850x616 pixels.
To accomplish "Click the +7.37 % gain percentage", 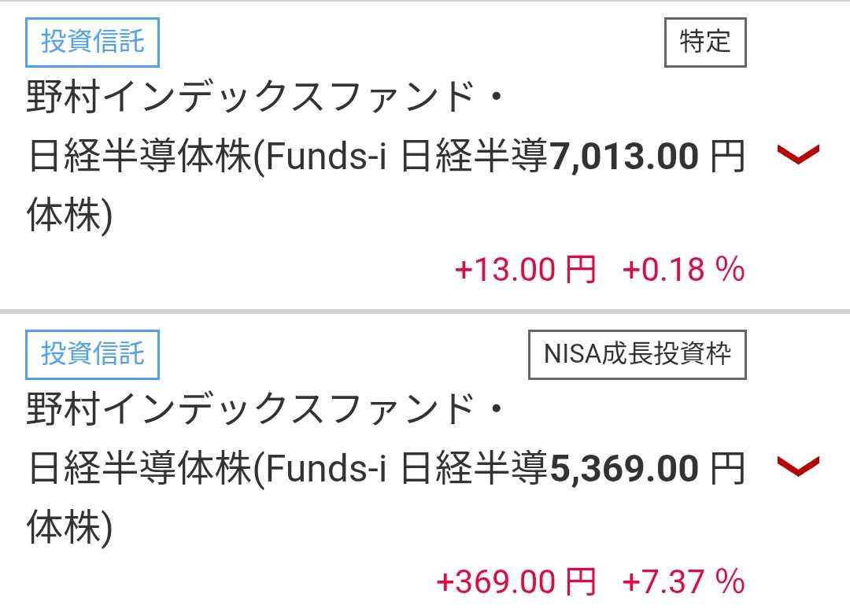I will [683, 582].
